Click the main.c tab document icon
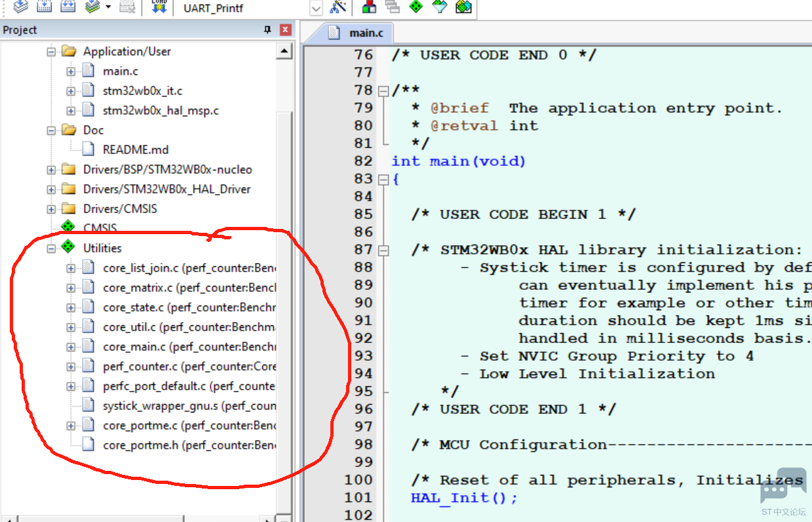 [334, 33]
